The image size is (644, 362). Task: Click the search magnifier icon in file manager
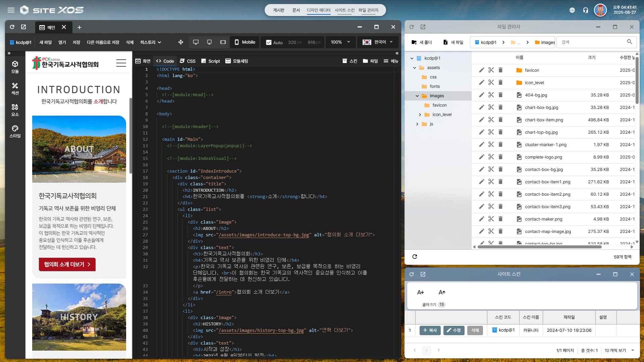click(x=630, y=42)
